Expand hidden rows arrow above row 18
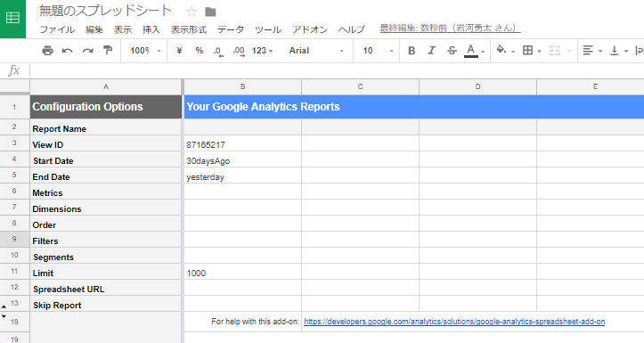644x343 pixels. (x=4, y=316)
